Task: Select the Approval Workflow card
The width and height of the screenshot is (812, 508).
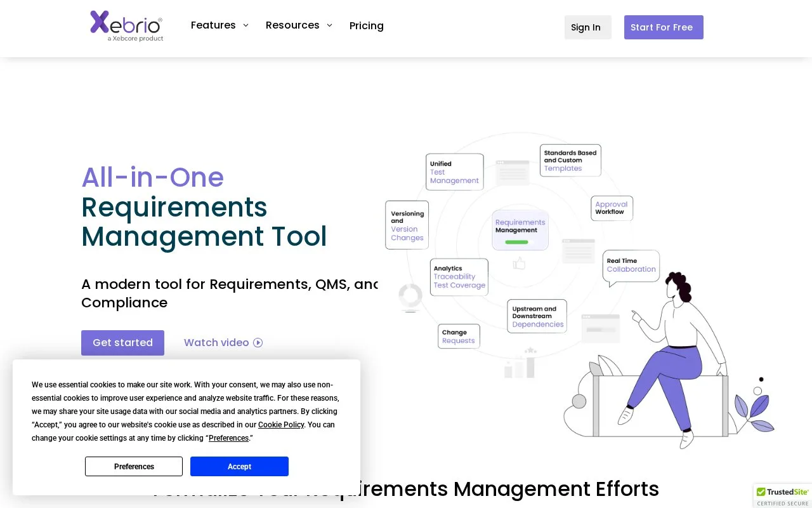Action: [612, 208]
